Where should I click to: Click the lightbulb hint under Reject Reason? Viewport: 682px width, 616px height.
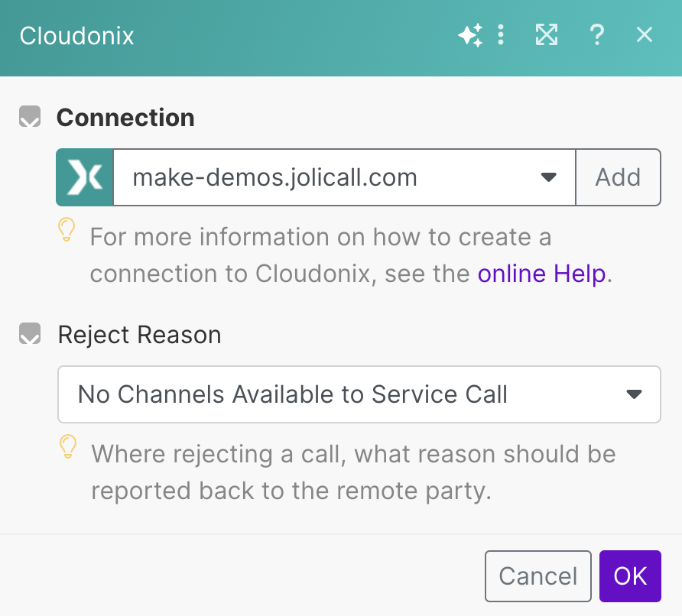tap(69, 447)
